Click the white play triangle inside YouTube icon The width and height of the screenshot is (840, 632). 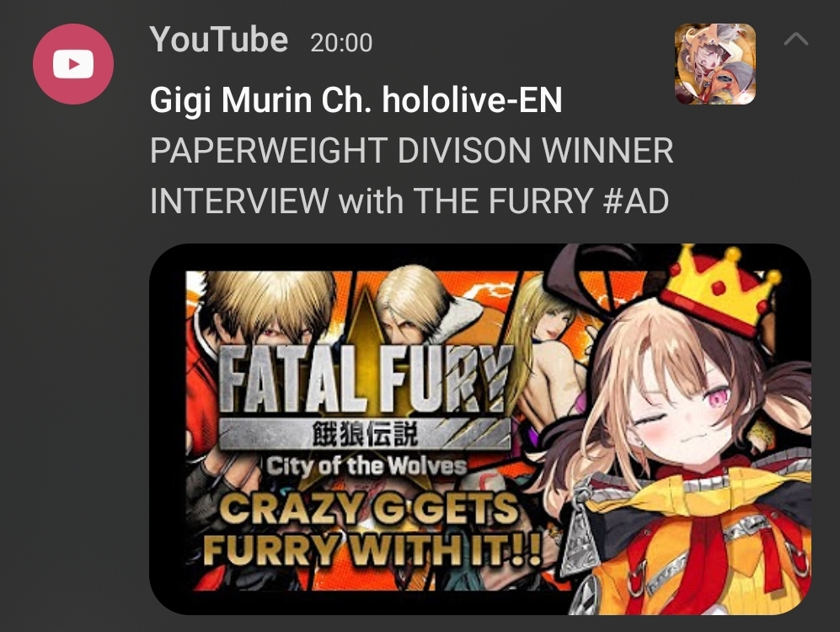tap(74, 64)
